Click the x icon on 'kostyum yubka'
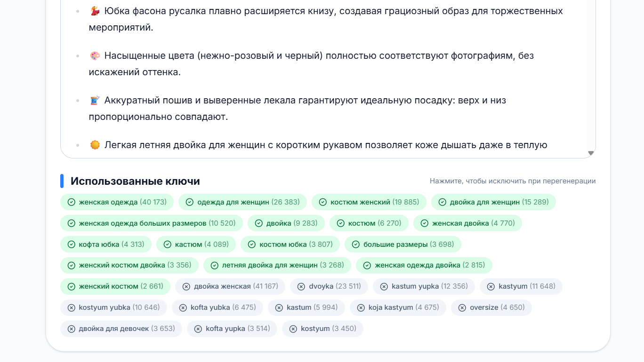The height and width of the screenshot is (362, 644). click(x=72, y=307)
